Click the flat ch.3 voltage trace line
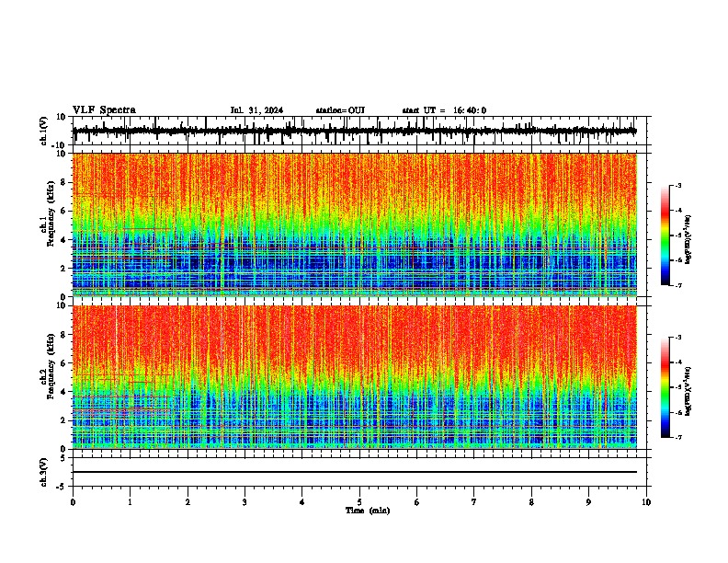This screenshot has height=563, width=728. coord(354,472)
